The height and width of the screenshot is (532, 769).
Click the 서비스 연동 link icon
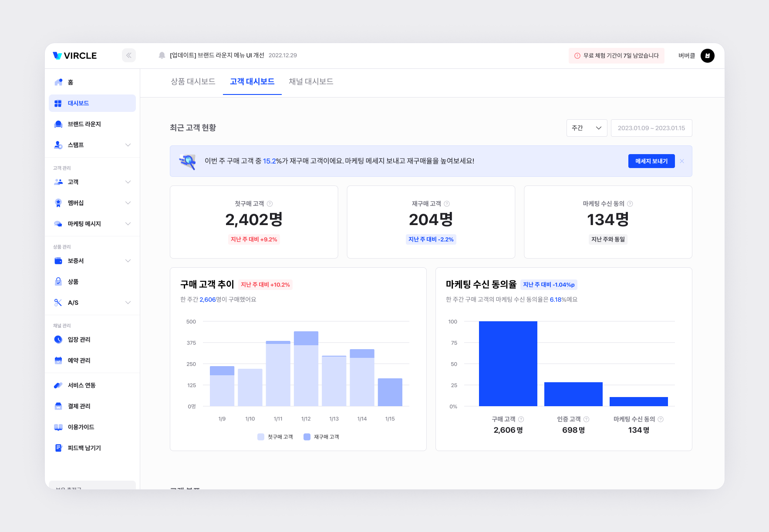(58, 385)
